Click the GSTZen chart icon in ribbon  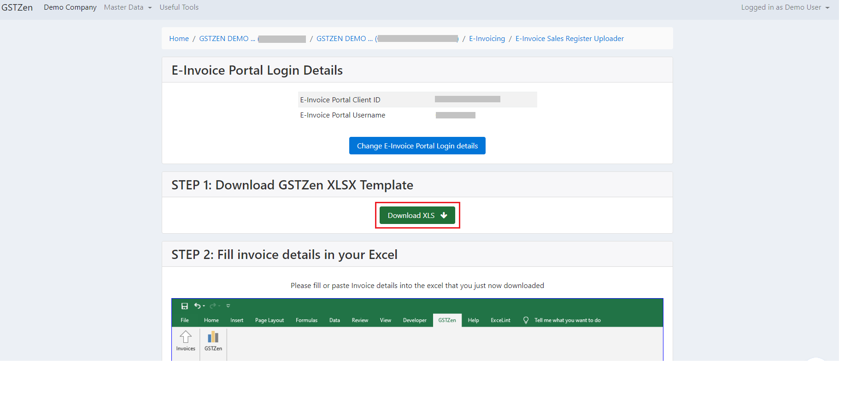pos(213,337)
